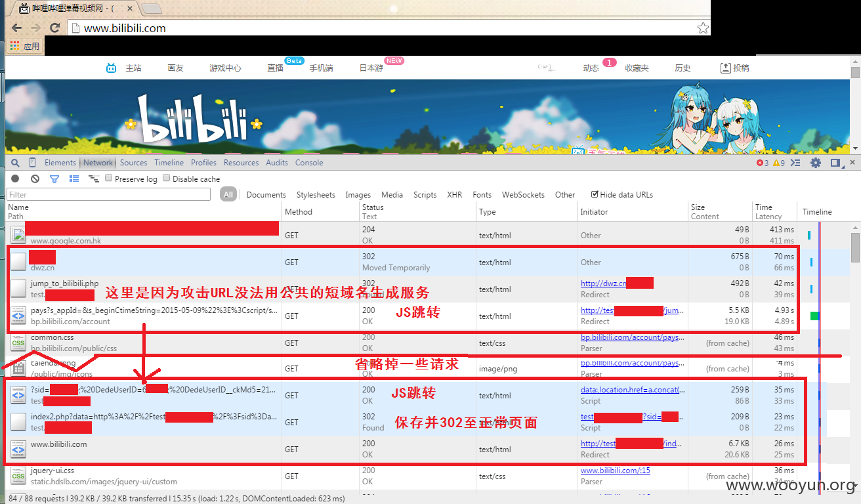861x504 pixels.
Task: Click the browser Back arrow
Action: tap(16, 28)
